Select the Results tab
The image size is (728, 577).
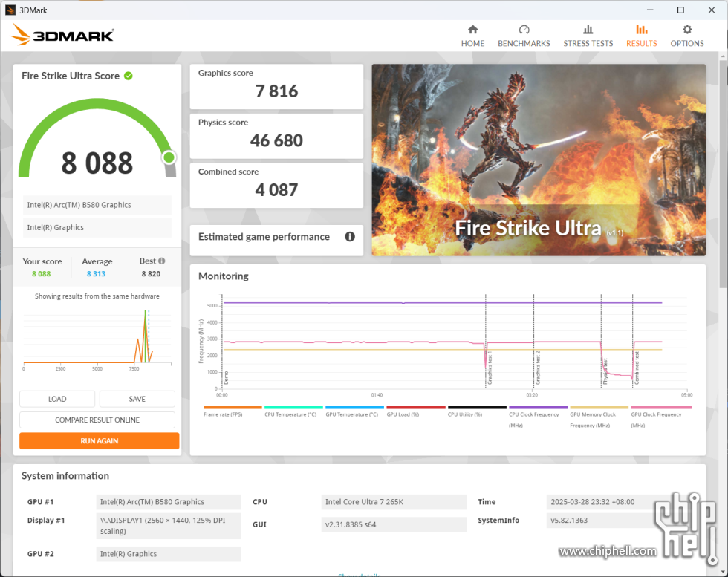[641, 36]
